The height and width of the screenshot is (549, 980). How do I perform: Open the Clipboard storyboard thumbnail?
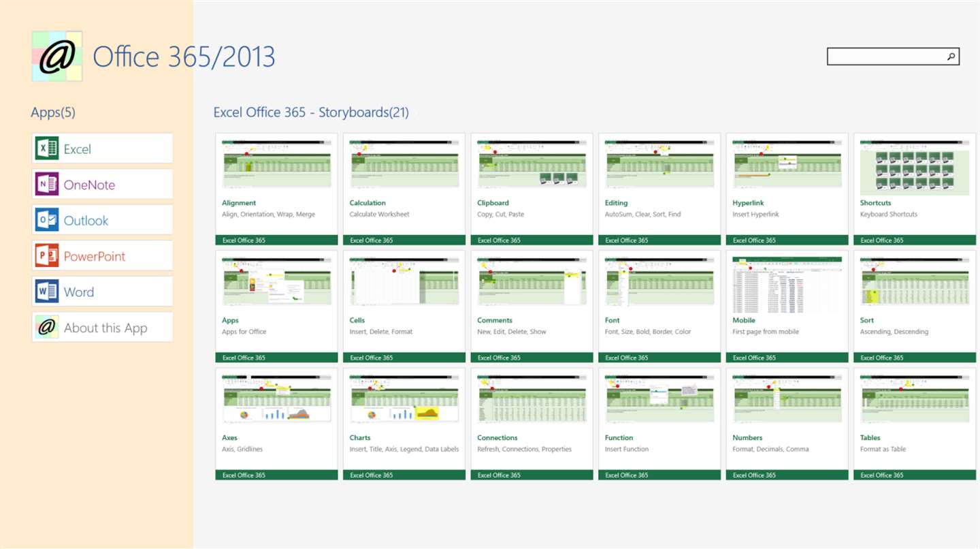point(532,166)
